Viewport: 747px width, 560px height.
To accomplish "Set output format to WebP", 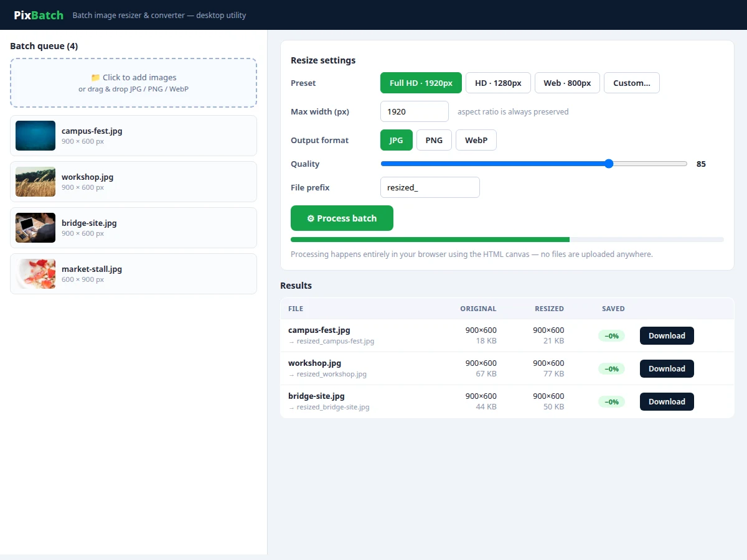I will click(x=476, y=140).
